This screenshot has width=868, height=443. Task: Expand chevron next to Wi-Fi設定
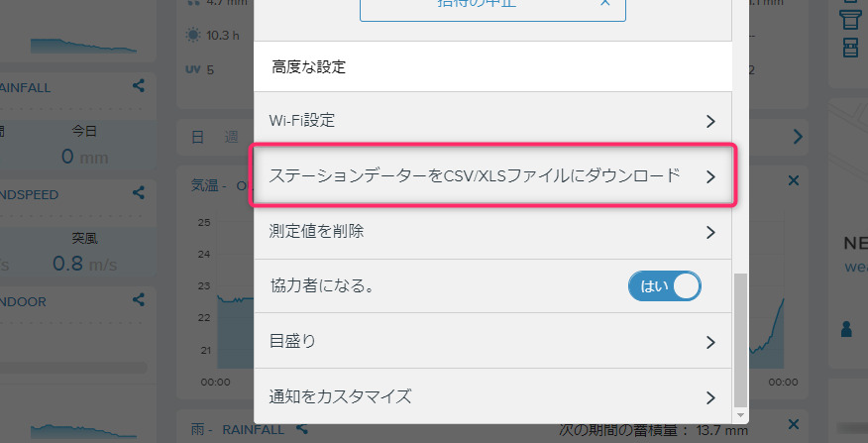710,121
